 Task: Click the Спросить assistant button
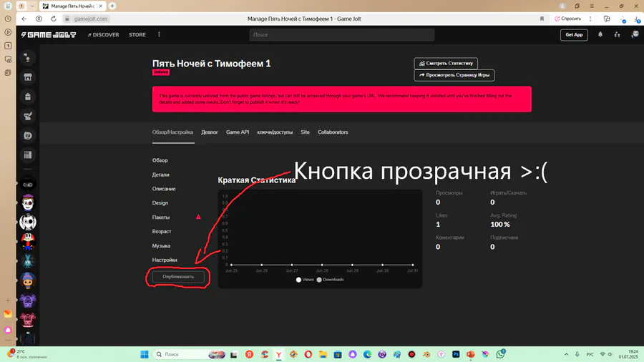pyautogui.click(x=567, y=19)
